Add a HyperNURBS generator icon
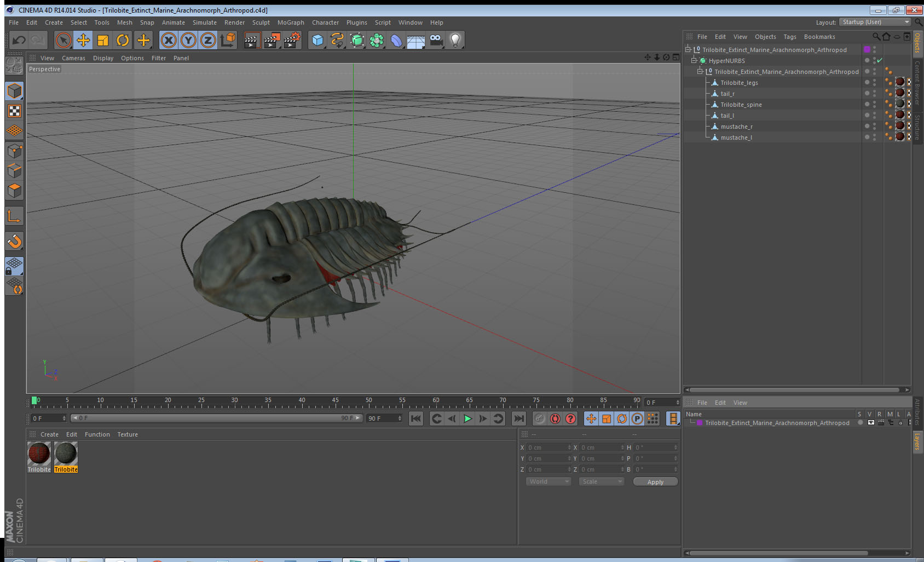 [x=357, y=40]
